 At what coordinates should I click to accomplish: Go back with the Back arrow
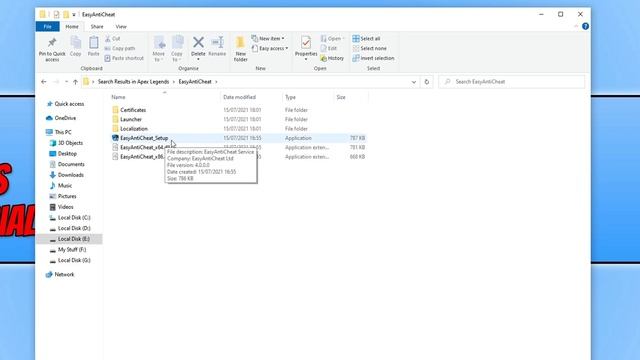pyautogui.click(x=44, y=82)
